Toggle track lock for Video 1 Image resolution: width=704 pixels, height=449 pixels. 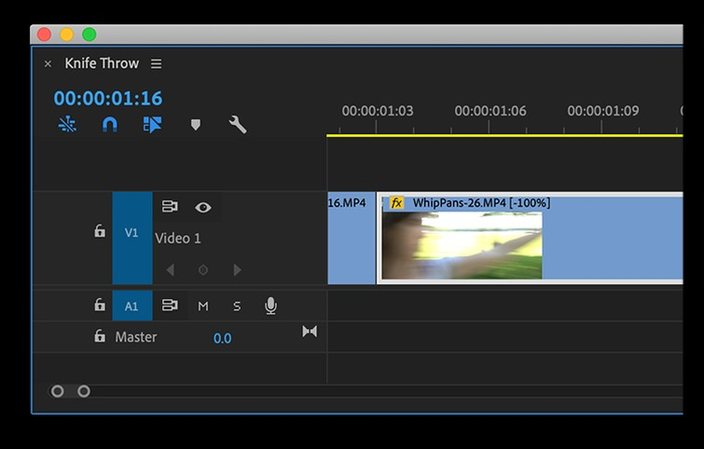point(99,231)
